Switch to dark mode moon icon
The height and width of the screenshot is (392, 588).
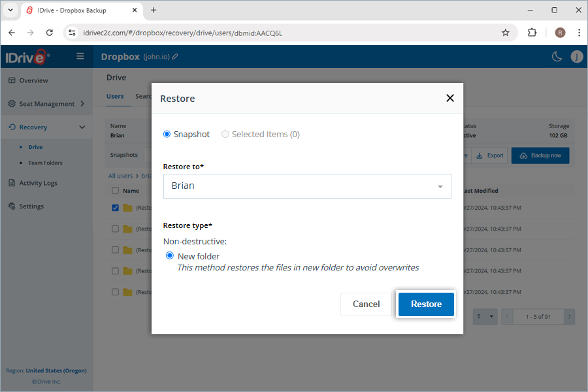pyautogui.click(x=557, y=57)
